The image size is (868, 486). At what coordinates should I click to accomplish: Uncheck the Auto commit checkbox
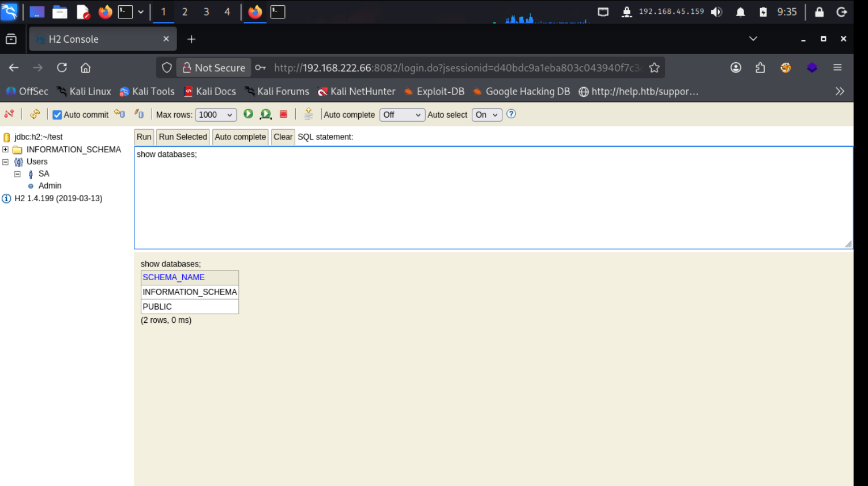pos(57,115)
